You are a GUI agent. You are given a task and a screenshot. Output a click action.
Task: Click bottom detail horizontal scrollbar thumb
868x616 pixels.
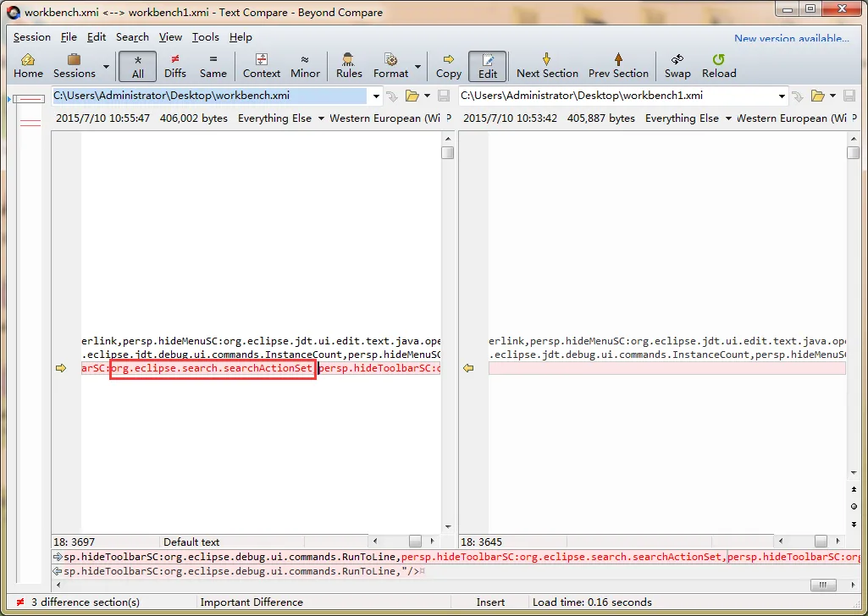[x=823, y=585]
